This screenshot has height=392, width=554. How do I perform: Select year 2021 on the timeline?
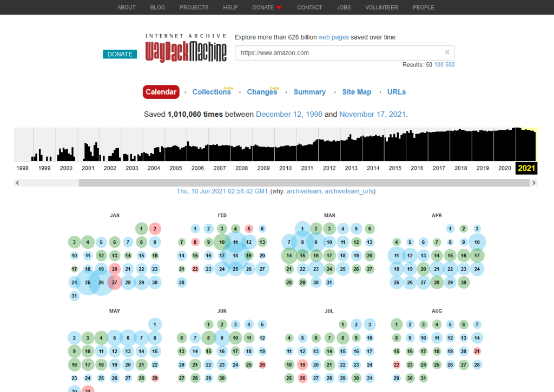pyautogui.click(x=526, y=168)
